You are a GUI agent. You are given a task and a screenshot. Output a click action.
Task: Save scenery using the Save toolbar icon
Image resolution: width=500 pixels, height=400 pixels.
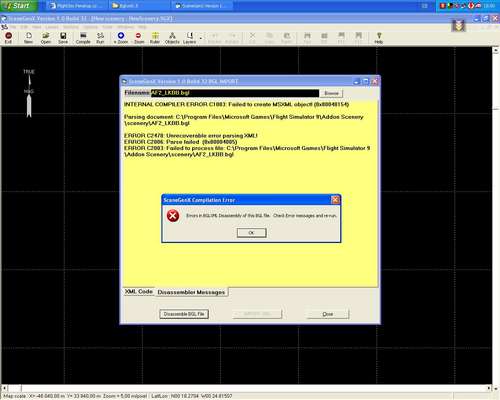pos(63,38)
